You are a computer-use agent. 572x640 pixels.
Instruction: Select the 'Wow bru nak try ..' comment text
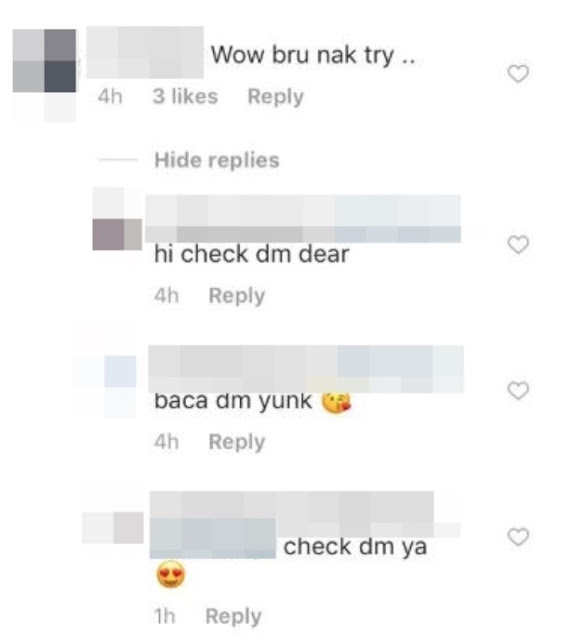point(313,55)
